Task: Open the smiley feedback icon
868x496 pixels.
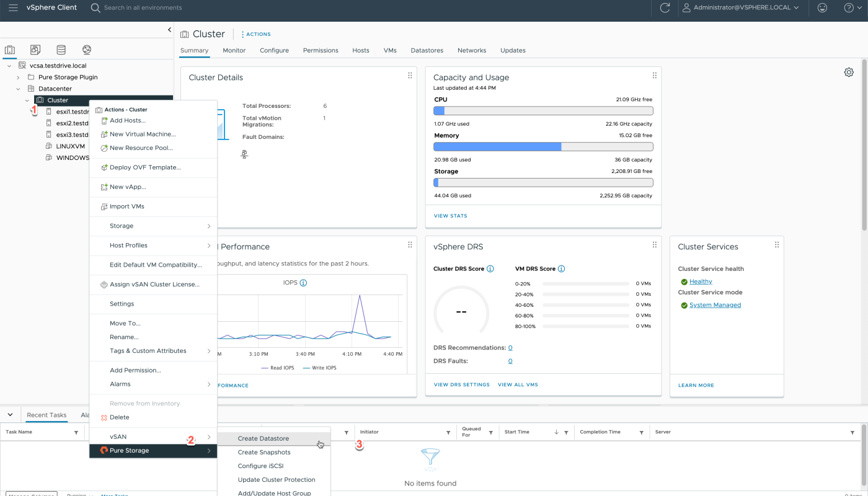Action: 822,8
